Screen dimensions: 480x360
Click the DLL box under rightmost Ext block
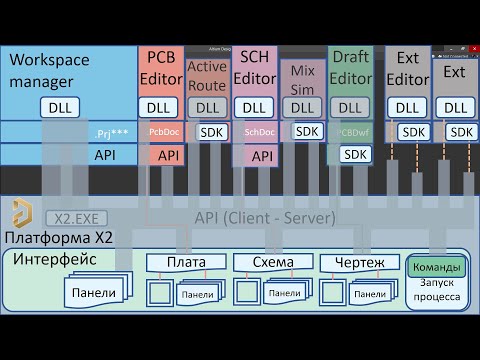(x=455, y=107)
